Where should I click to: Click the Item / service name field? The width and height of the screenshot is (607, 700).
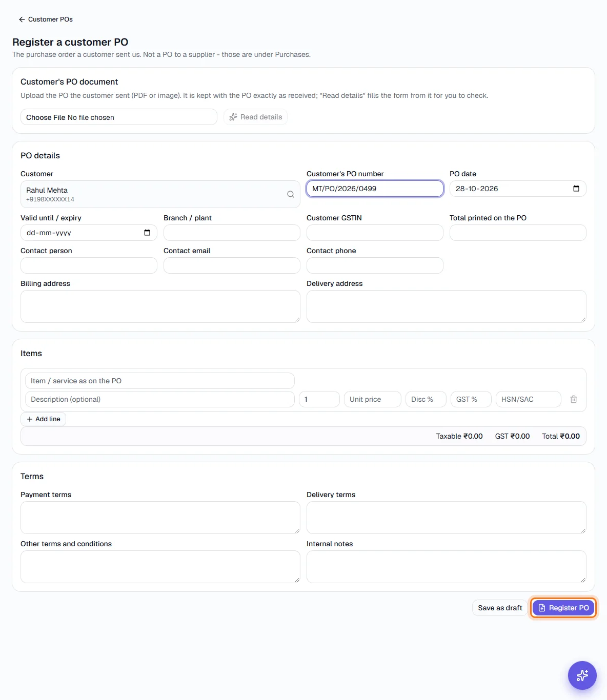160,381
